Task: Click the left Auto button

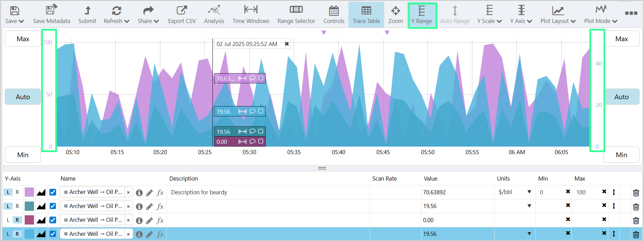Action: click(23, 97)
